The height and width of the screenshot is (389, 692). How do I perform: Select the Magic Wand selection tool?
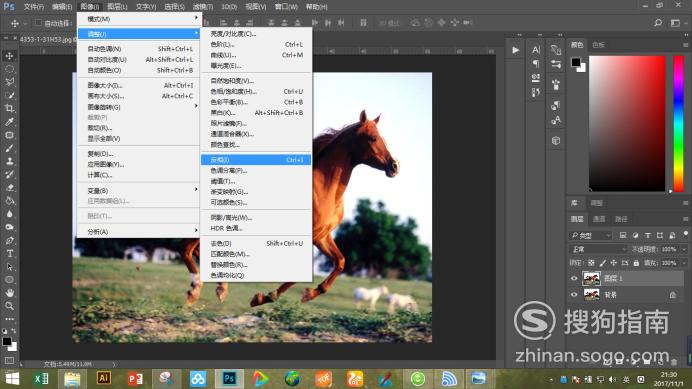pos(9,95)
